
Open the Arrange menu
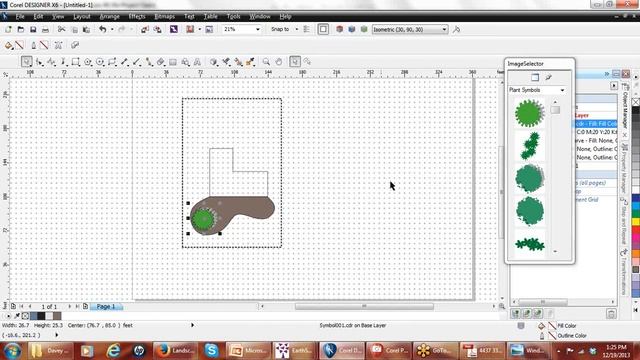click(109, 16)
